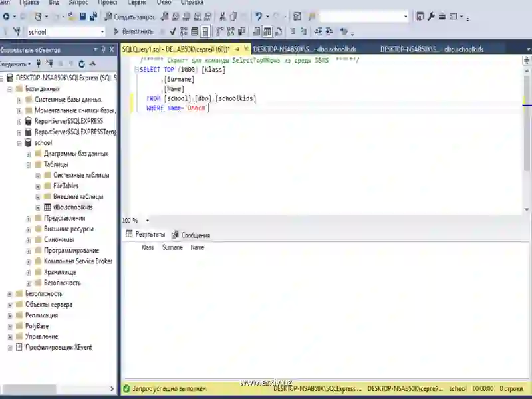Click Decrease Indent icon
Screen dimensions: 532x399
[319, 31]
